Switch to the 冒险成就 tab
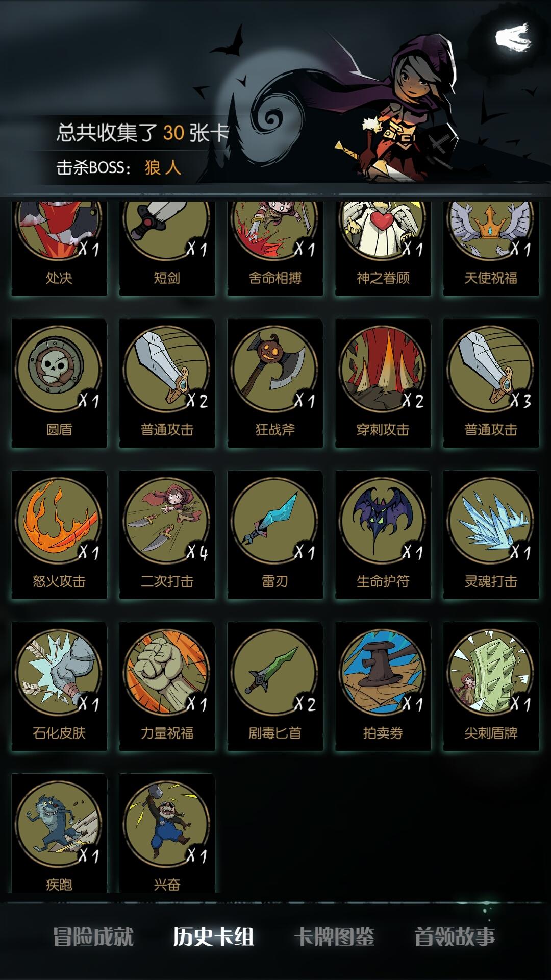 (93, 937)
